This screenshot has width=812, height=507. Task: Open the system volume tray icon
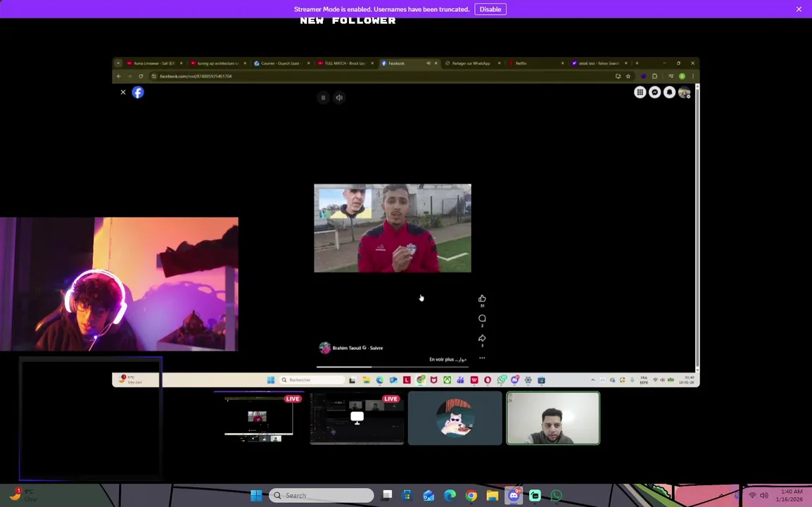[764, 496]
